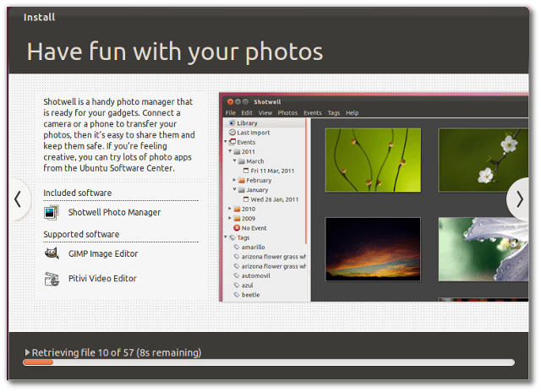
Task: Expand the 2009 folder arrow
Action: tap(230, 218)
